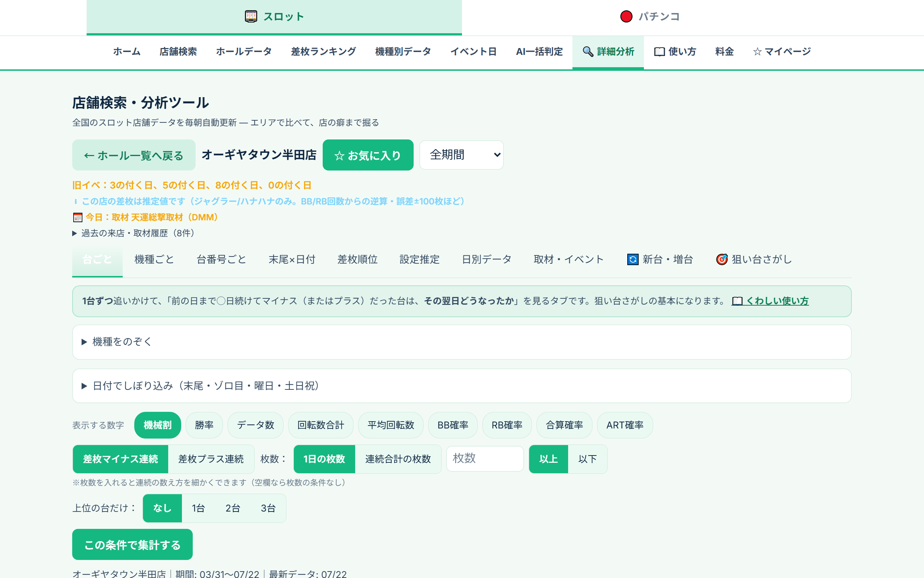
Task: Click the book icon beside 使い方
Action: coord(659,52)
